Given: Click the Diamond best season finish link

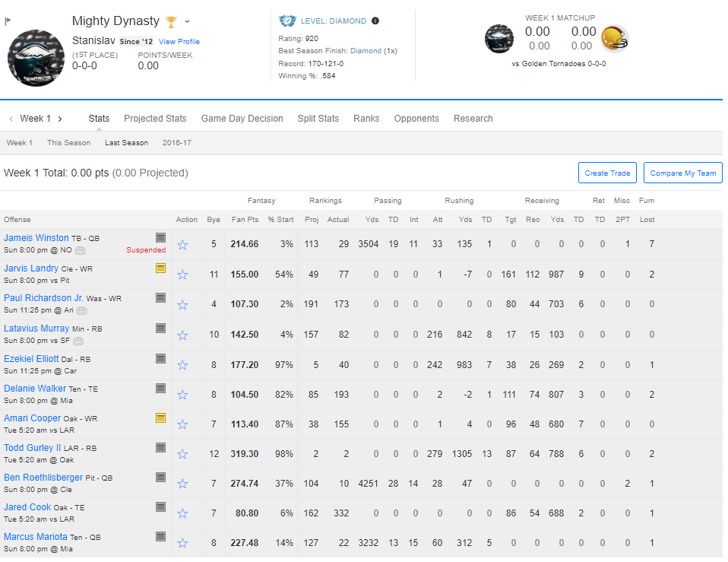Looking at the screenshot, I should [x=366, y=51].
